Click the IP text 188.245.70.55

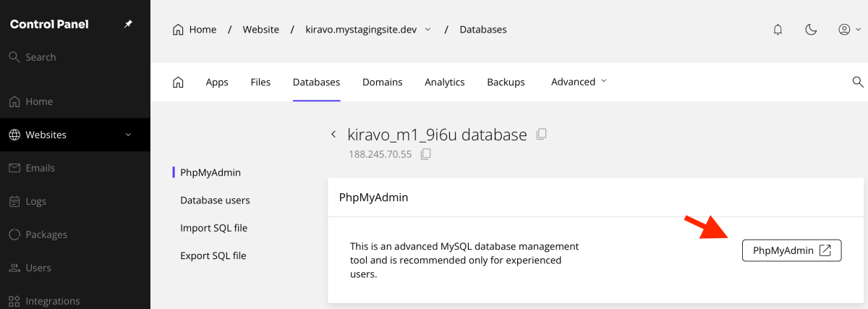380,154
